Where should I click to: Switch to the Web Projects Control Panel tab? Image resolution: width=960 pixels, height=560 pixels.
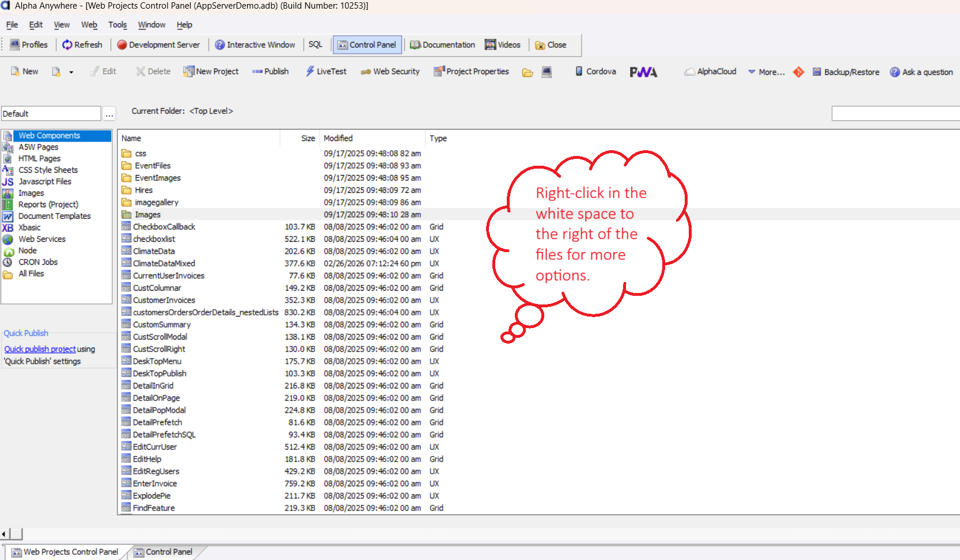(x=64, y=552)
